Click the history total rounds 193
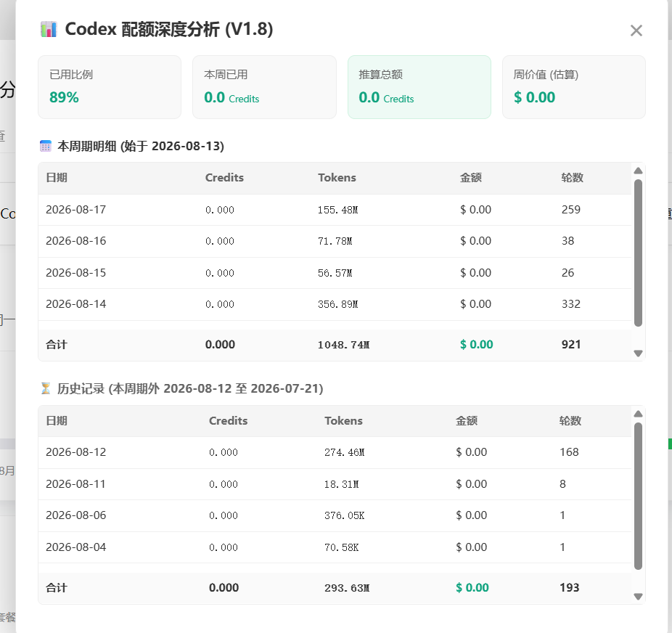The height and width of the screenshot is (633, 672). coord(569,587)
